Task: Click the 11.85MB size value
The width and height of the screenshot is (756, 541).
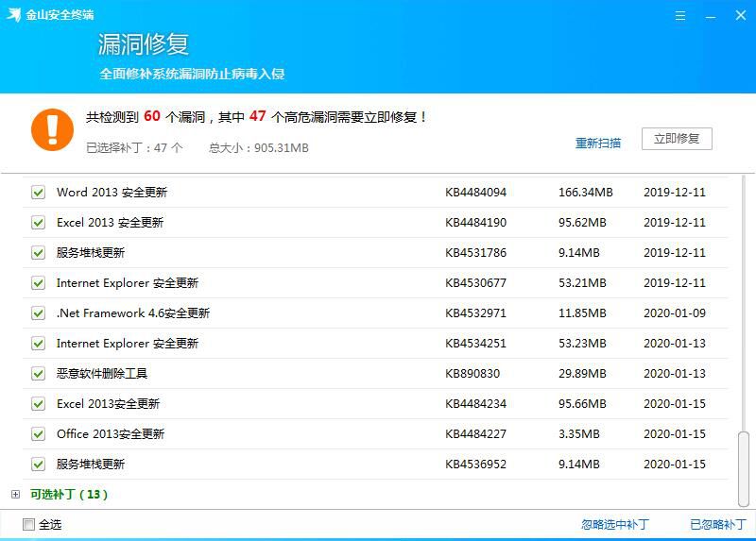Action: tap(582, 313)
